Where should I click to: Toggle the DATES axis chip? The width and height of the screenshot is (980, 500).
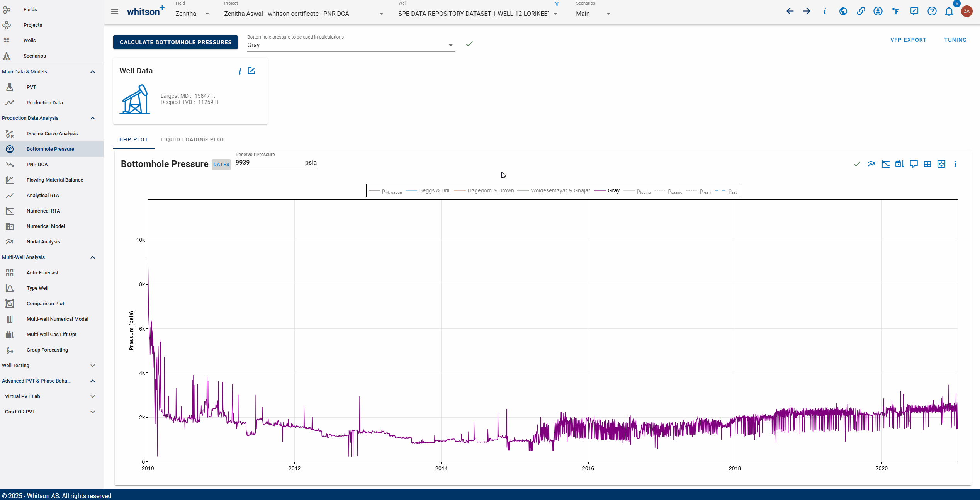coord(221,165)
